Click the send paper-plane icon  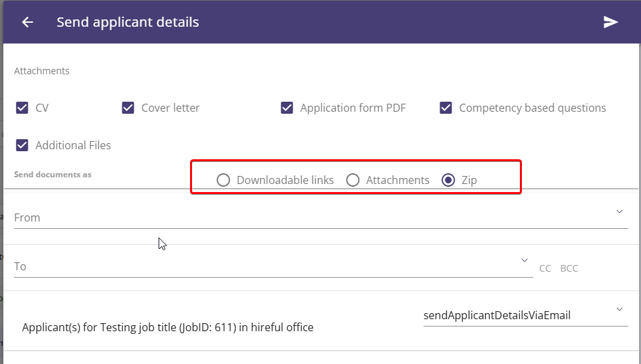click(610, 22)
